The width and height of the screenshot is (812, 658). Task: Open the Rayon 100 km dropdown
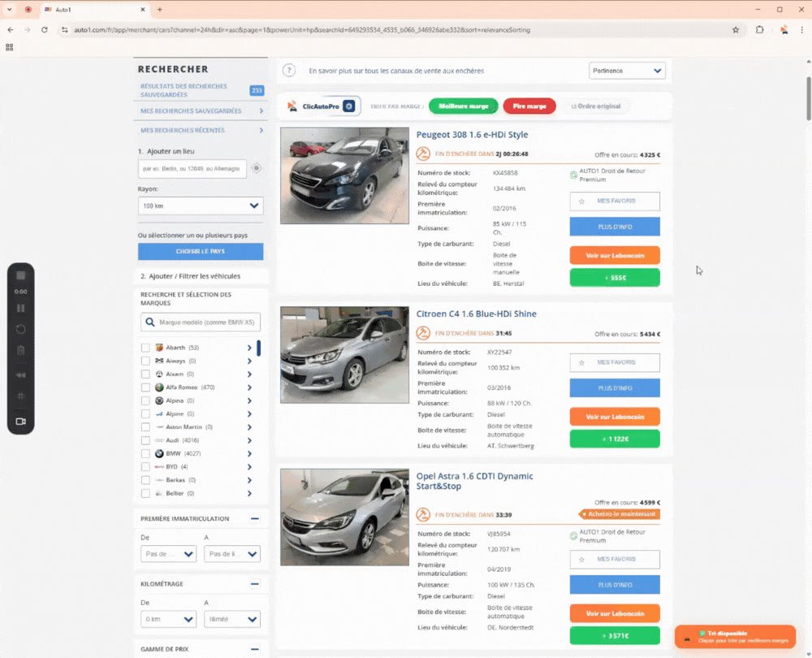click(x=201, y=206)
